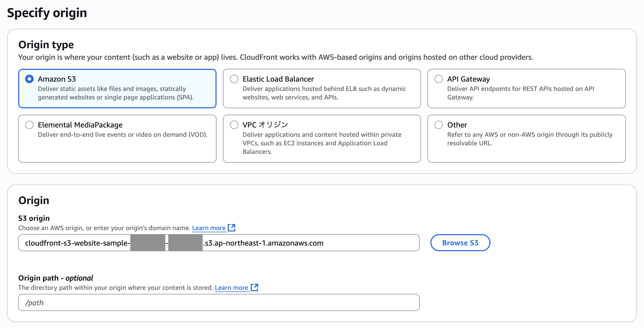The height and width of the screenshot is (328, 644).
Task: Pick the Elemental MediaPackage radio button
Action: pos(29,125)
